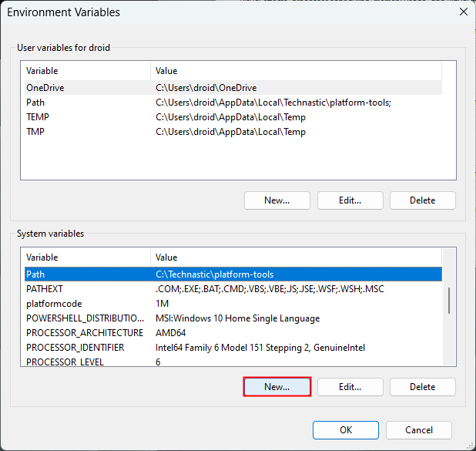Viewport: 476px width, 451px height.
Task: Click New under User variables
Action: (277, 200)
